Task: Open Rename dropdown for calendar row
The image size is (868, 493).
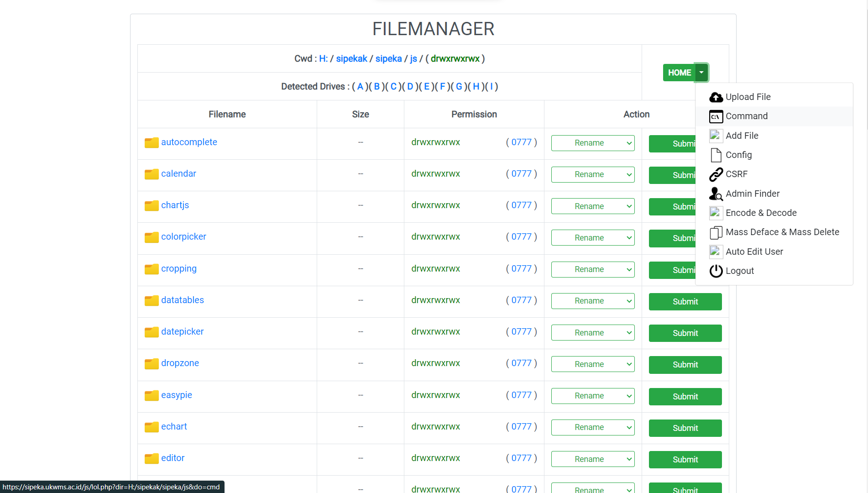Action: click(x=593, y=174)
